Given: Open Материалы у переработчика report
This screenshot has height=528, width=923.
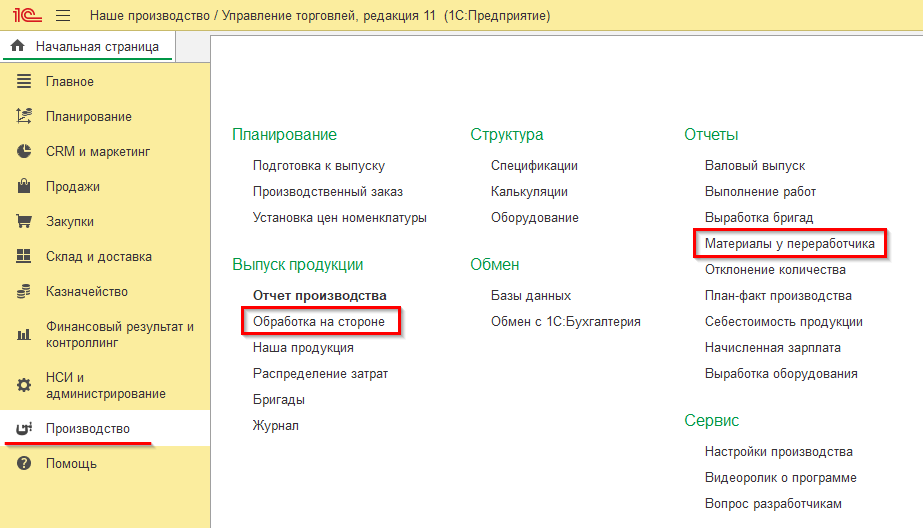Looking at the screenshot, I should point(789,244).
